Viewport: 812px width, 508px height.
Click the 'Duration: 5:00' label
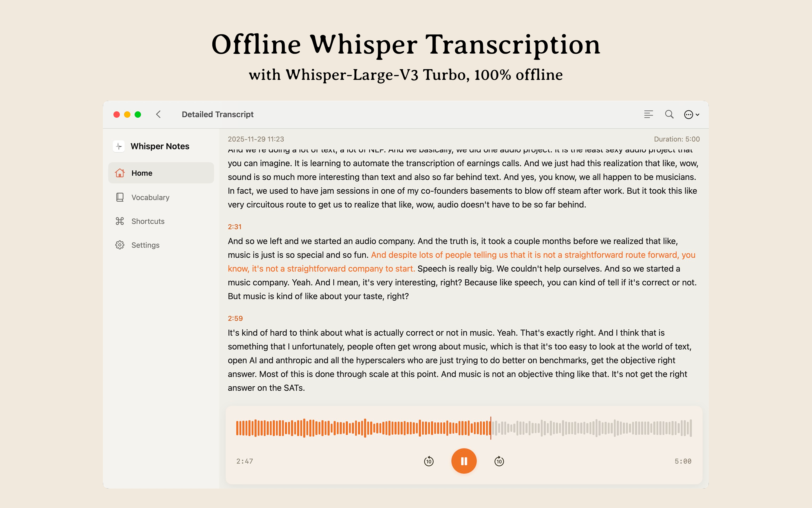pos(676,139)
